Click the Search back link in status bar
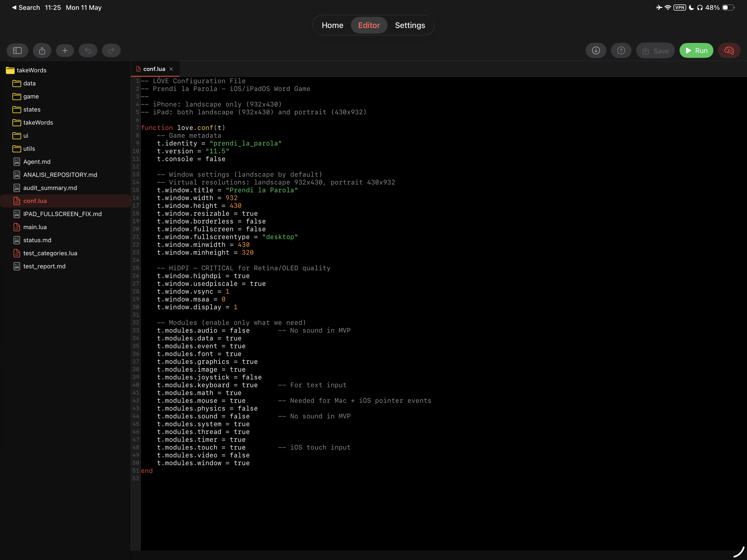Image resolution: width=747 pixels, height=560 pixels. click(26, 7)
